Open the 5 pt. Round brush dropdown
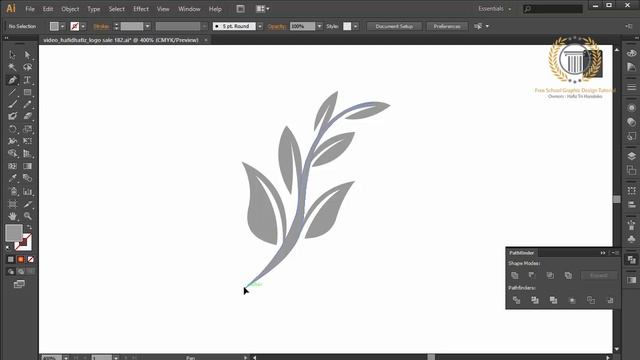640x360 pixels. (260, 26)
